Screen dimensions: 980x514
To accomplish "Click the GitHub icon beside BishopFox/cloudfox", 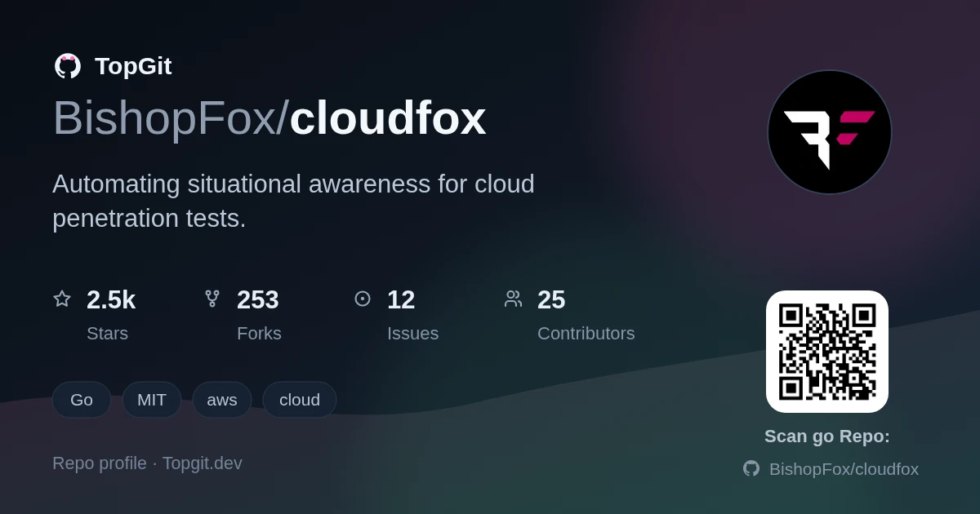I will point(751,468).
